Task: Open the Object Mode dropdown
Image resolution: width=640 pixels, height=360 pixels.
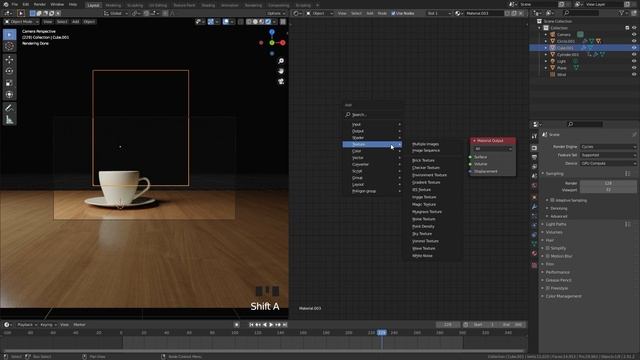Action: point(21,22)
